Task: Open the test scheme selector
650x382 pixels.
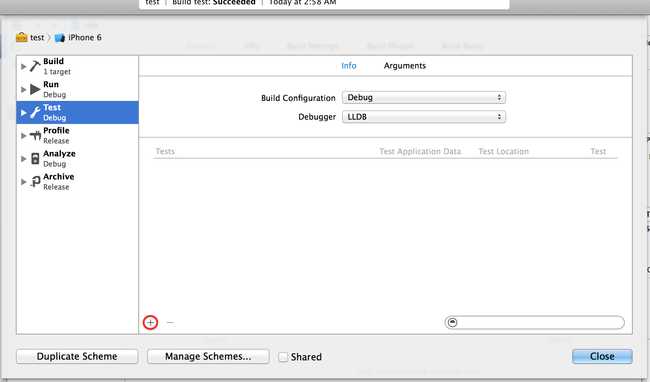Action: tap(30, 37)
